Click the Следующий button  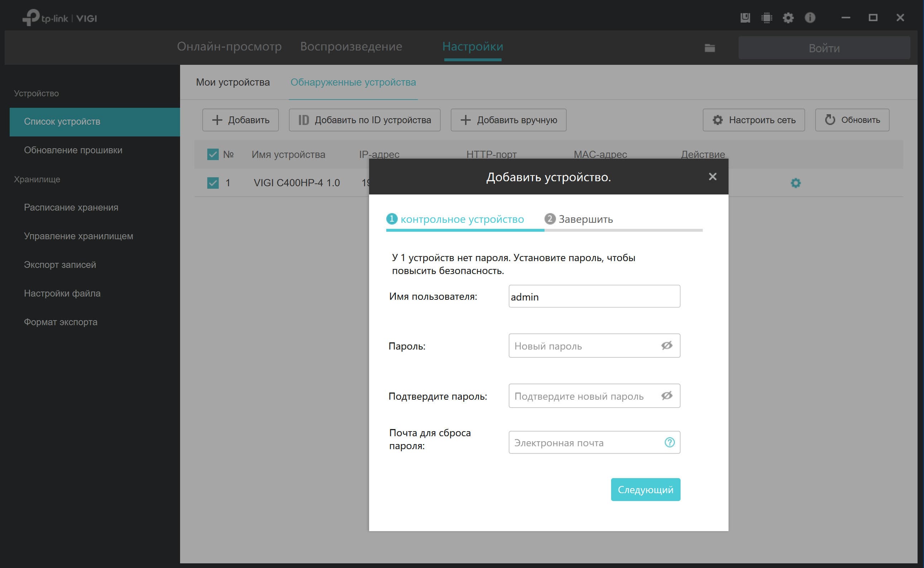tap(645, 490)
